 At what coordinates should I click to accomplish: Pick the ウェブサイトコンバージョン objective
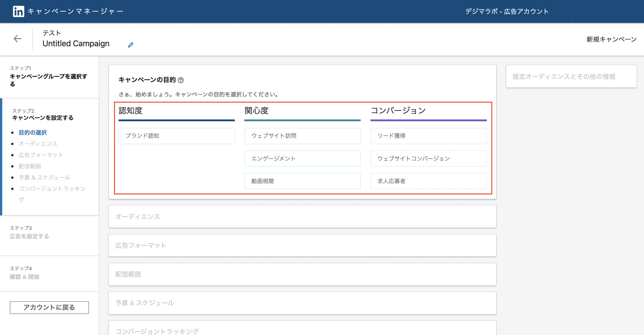[428, 158]
